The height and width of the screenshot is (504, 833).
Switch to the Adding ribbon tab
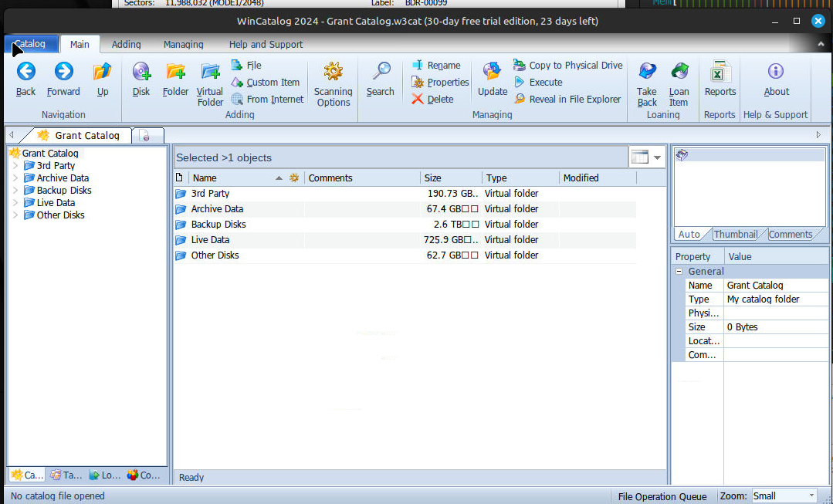[127, 45]
